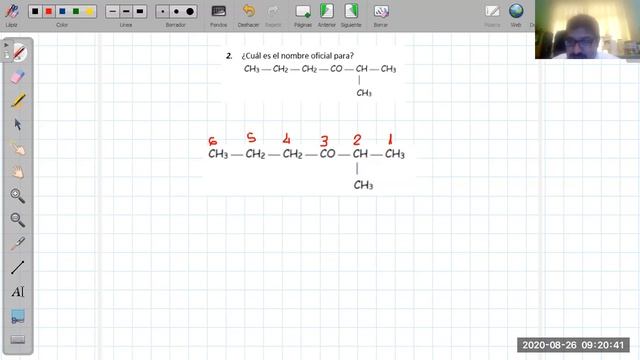Select the Pen tool in side palette
Viewport: 640px width, 360px height.
coord(18,53)
